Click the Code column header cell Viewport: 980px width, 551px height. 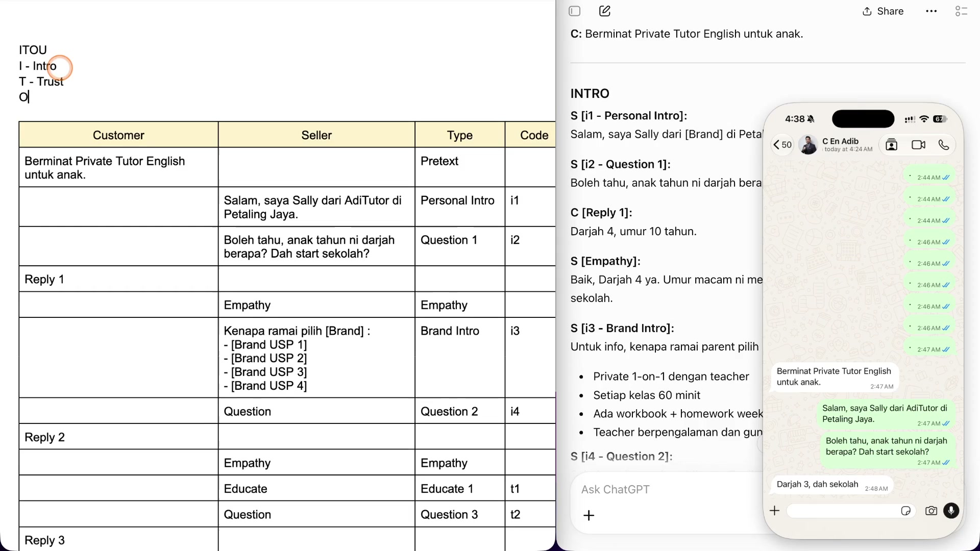(531, 135)
